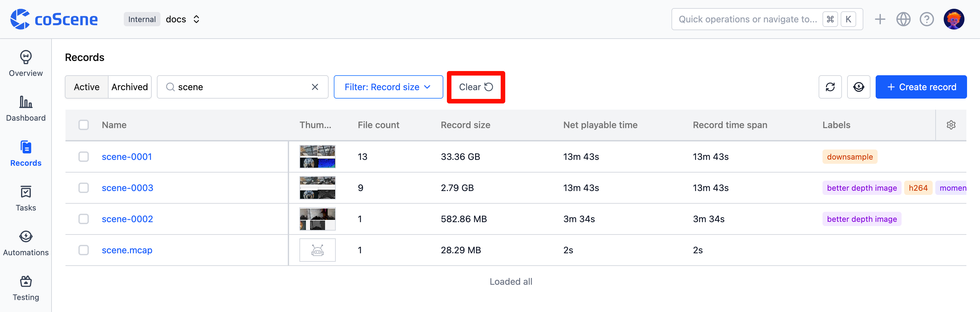Image resolution: width=980 pixels, height=312 pixels.
Task: Open the column settings gear menu
Action: 951,125
